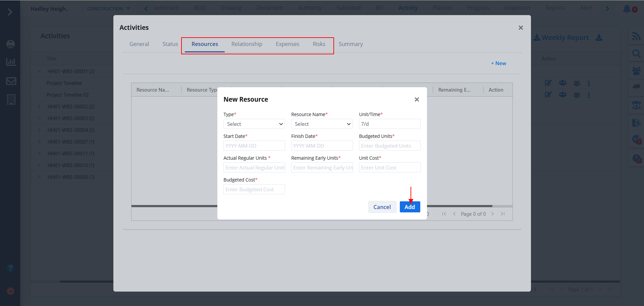Focus the Start Date input field

pyautogui.click(x=254, y=146)
